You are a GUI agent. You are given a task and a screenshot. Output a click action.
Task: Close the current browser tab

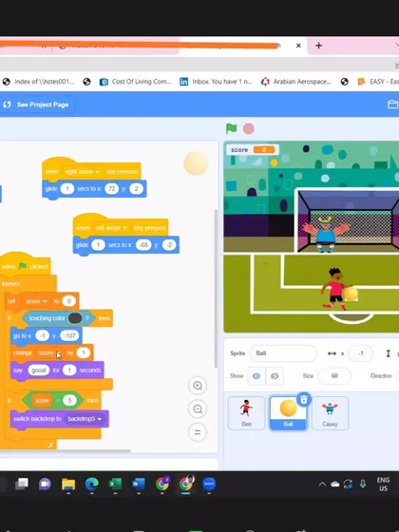point(298,46)
